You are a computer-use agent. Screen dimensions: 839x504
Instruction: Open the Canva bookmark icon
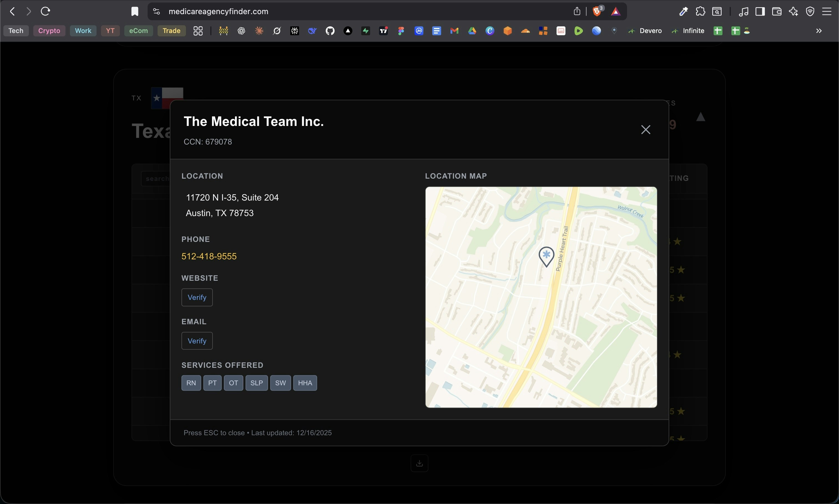pos(490,31)
